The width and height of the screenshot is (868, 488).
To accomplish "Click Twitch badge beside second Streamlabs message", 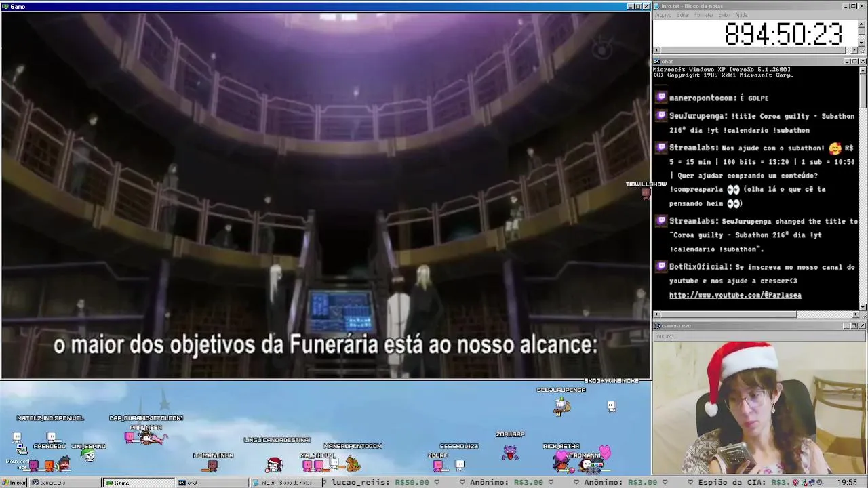I will coord(662,221).
